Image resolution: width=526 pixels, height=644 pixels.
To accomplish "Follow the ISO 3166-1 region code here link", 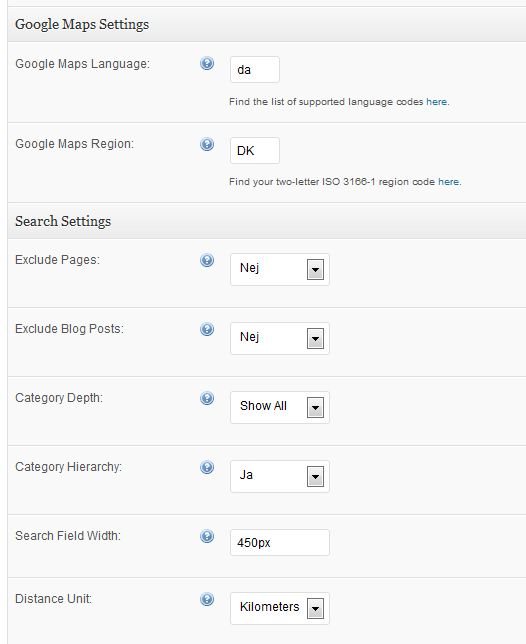I will tap(448, 182).
